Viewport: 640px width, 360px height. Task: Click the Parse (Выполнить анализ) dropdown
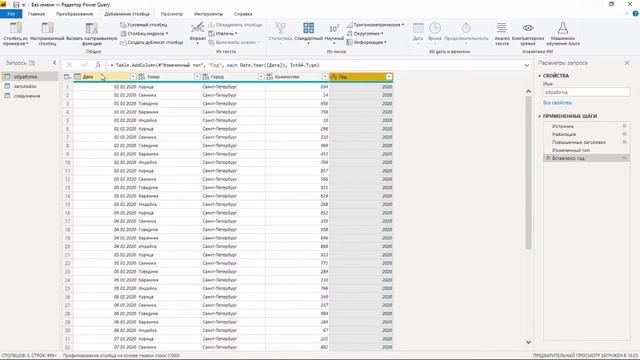click(x=234, y=42)
